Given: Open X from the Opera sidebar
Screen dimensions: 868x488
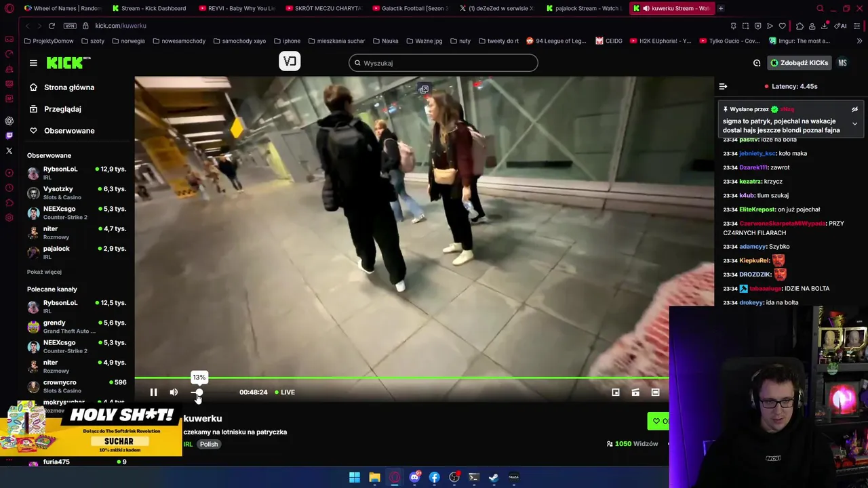Looking at the screenshot, I should pos(9,150).
